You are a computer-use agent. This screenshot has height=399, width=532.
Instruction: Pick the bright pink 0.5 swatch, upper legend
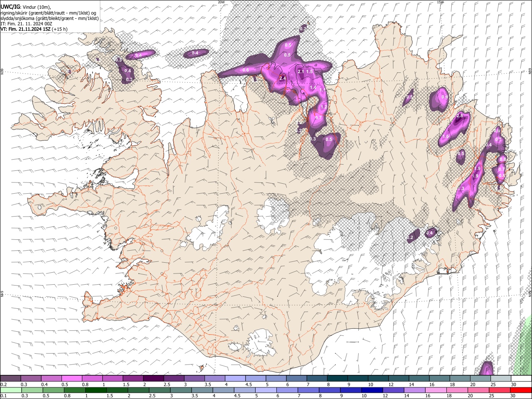point(71,378)
